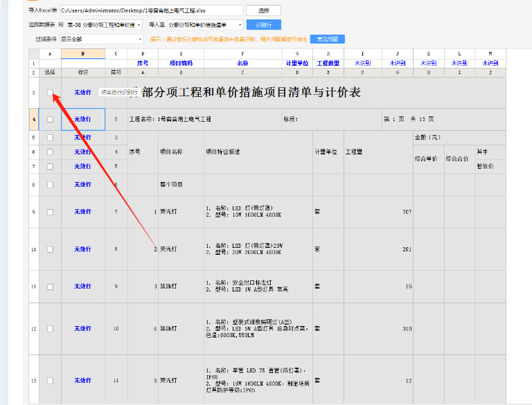
Task: Click 无效行 in the title row 3
Action: point(83,92)
